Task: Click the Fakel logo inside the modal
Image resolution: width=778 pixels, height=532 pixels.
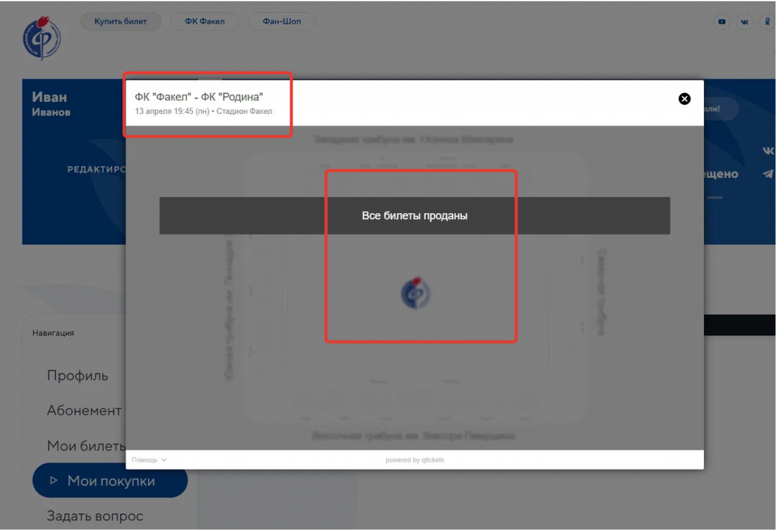Action: coord(416,293)
